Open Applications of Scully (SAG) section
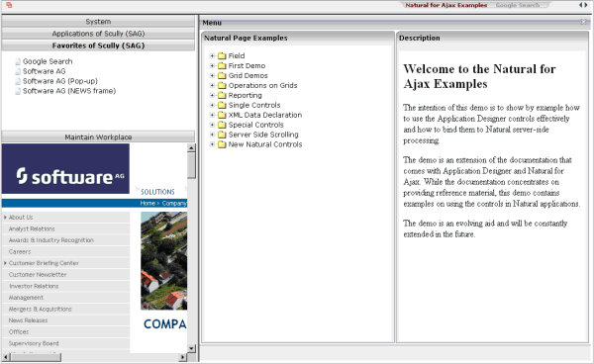The image size is (594, 364). 98,34
